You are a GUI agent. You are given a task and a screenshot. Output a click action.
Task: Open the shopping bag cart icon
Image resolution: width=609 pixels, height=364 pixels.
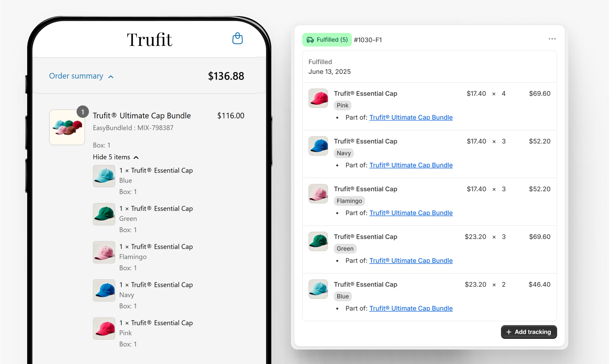click(x=238, y=39)
